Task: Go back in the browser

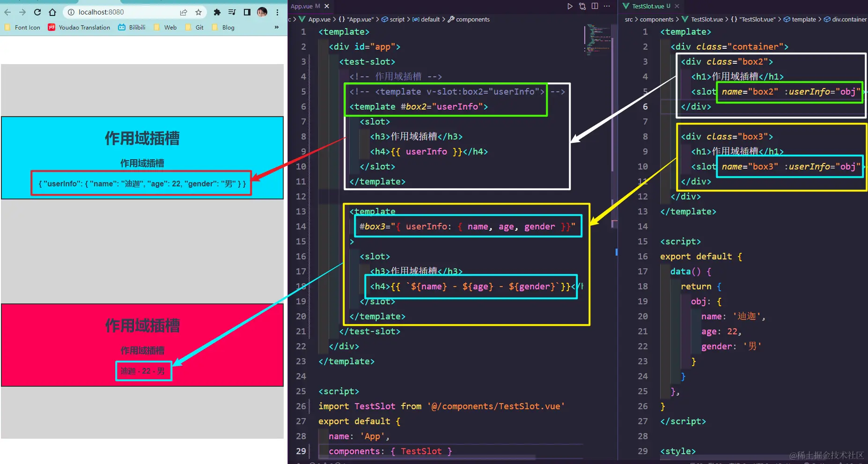Action: [7, 12]
